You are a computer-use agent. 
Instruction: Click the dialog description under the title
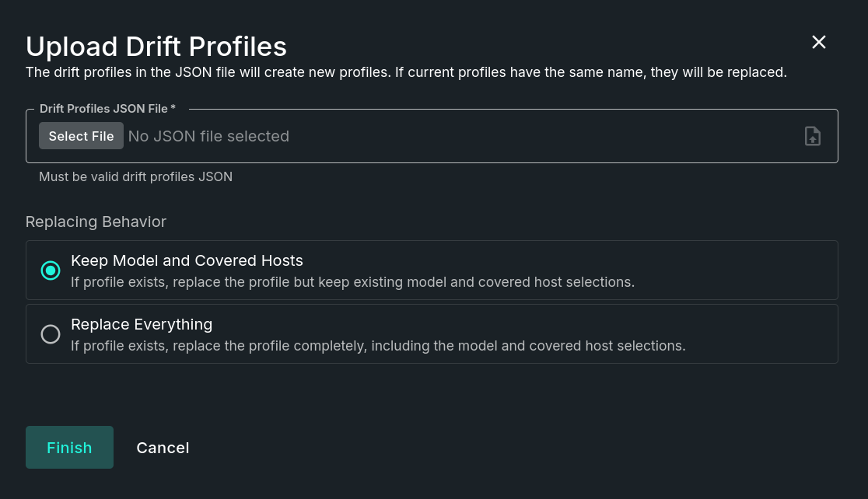(x=406, y=72)
